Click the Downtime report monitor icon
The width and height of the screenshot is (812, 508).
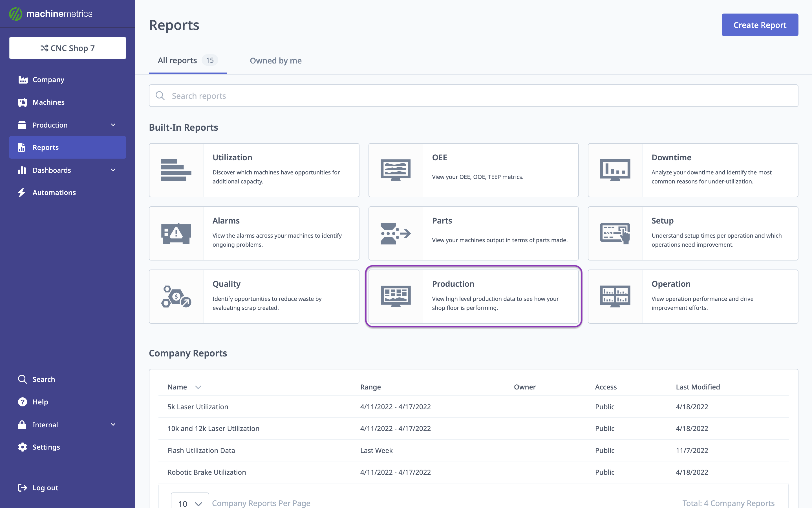pyautogui.click(x=615, y=170)
